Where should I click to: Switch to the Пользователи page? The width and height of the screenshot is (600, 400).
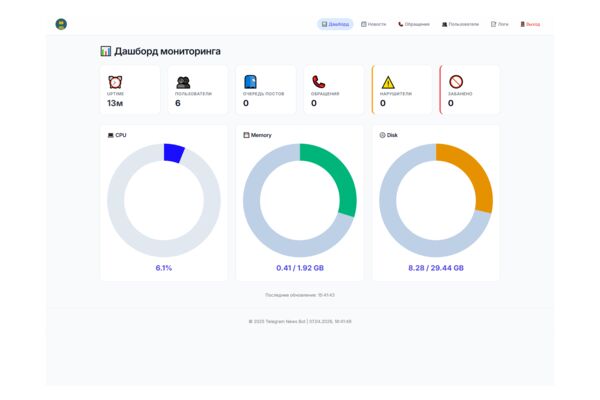click(460, 24)
